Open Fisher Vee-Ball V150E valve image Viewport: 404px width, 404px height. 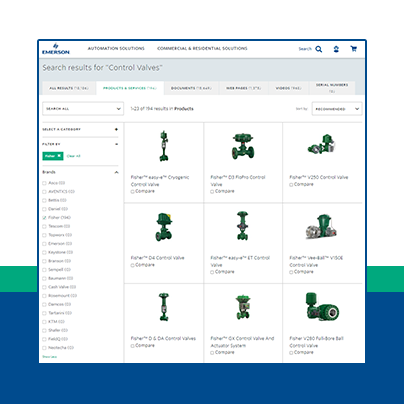321,227
